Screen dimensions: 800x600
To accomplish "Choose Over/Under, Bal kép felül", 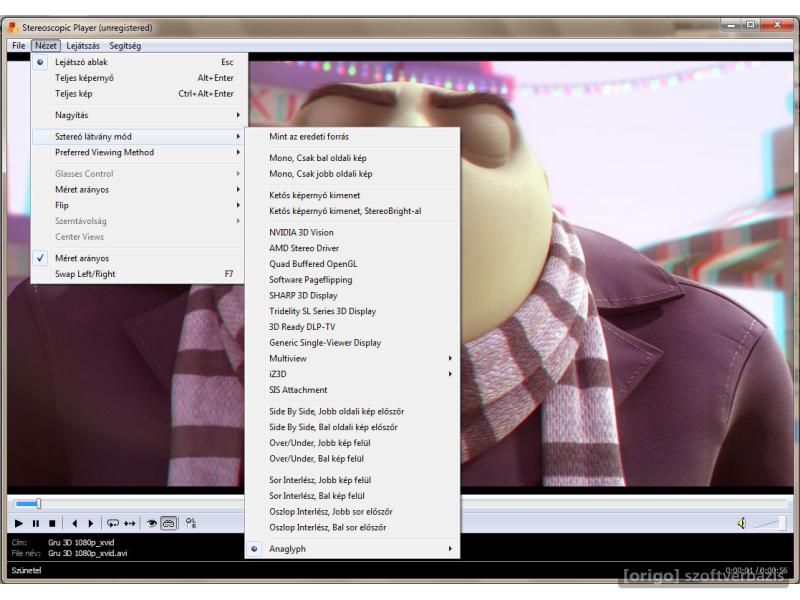I will coord(352,459).
